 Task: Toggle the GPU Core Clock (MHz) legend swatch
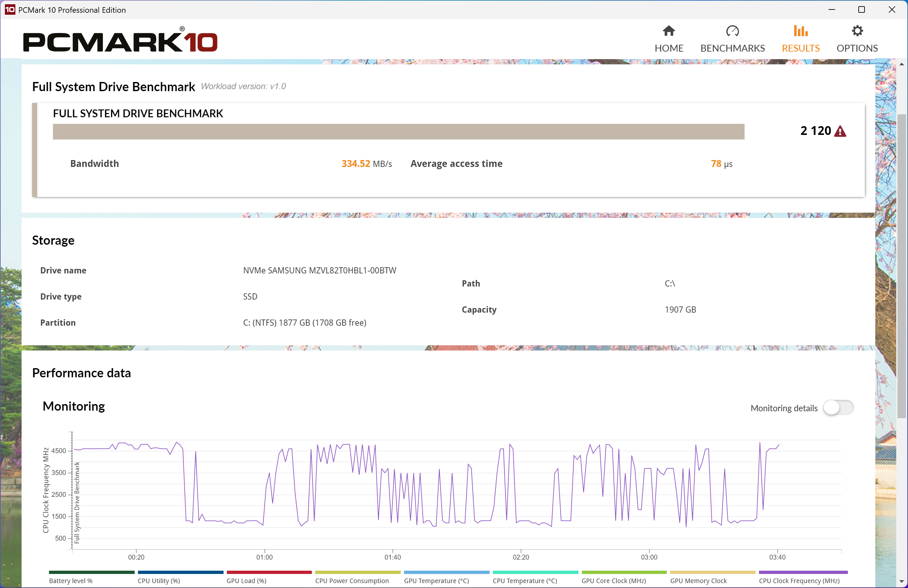coord(624,572)
